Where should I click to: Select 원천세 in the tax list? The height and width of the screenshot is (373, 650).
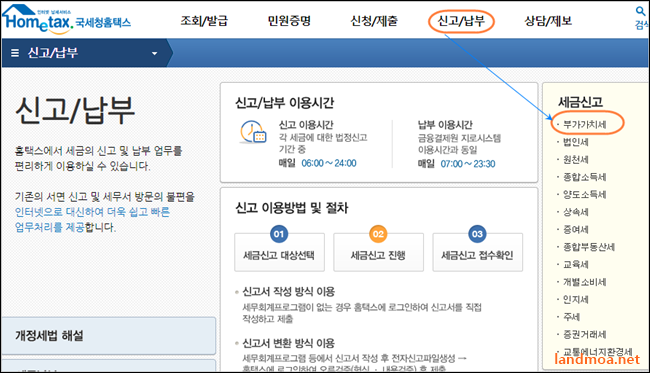point(576,160)
